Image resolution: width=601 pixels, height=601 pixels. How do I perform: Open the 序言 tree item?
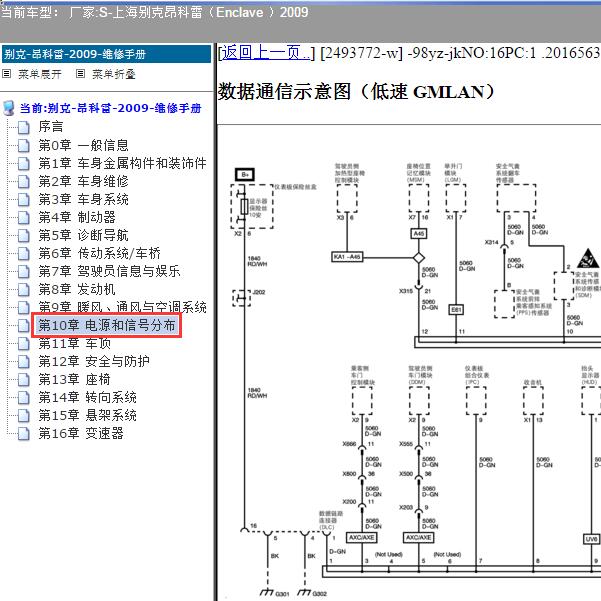[51, 126]
